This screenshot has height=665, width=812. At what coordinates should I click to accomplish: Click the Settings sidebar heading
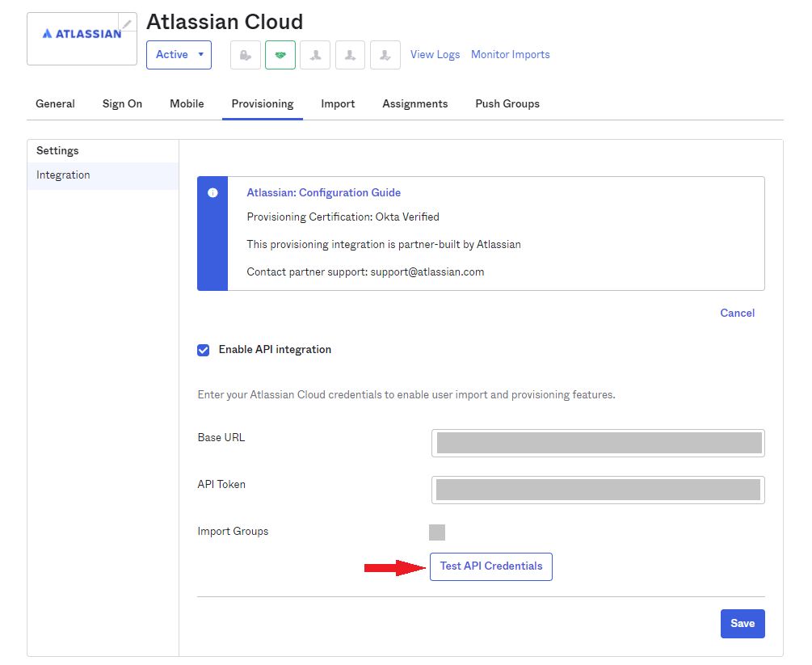[57, 151]
